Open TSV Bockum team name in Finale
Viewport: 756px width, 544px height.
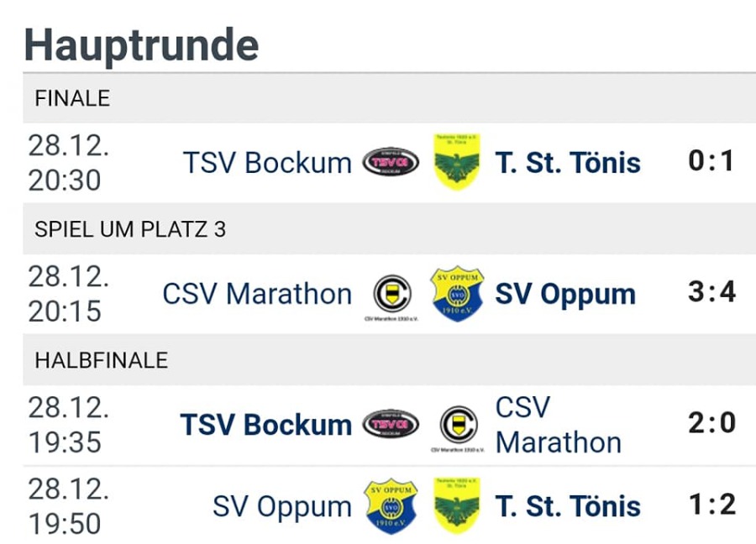pos(267,162)
